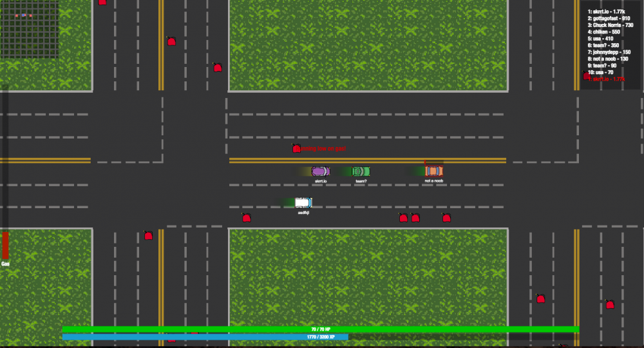Click the orange not a noob car
This screenshot has height=348, width=644.
click(x=434, y=171)
